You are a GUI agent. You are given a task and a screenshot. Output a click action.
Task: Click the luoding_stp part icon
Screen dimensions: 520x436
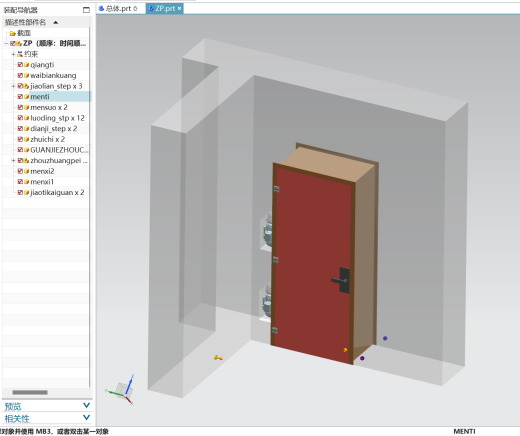point(26,118)
